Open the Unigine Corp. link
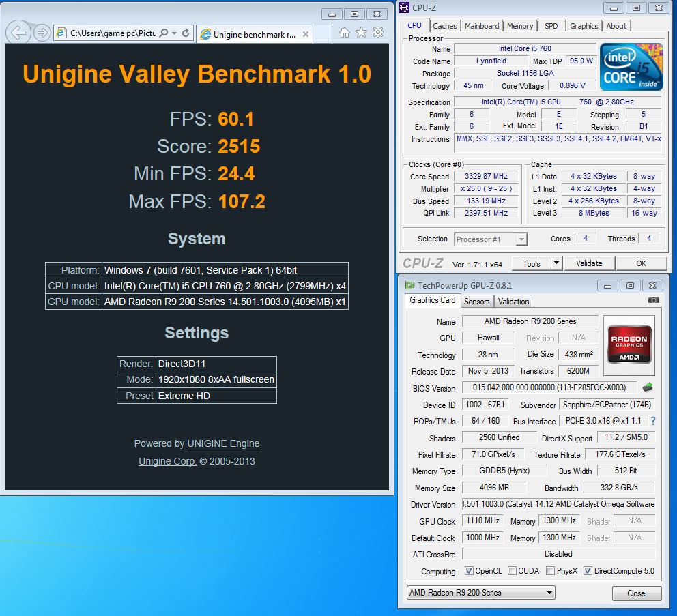 pos(167,461)
